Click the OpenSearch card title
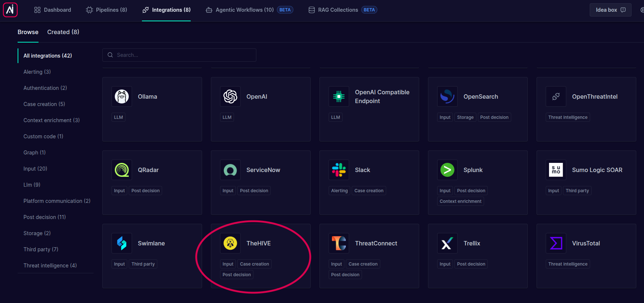 click(x=481, y=96)
